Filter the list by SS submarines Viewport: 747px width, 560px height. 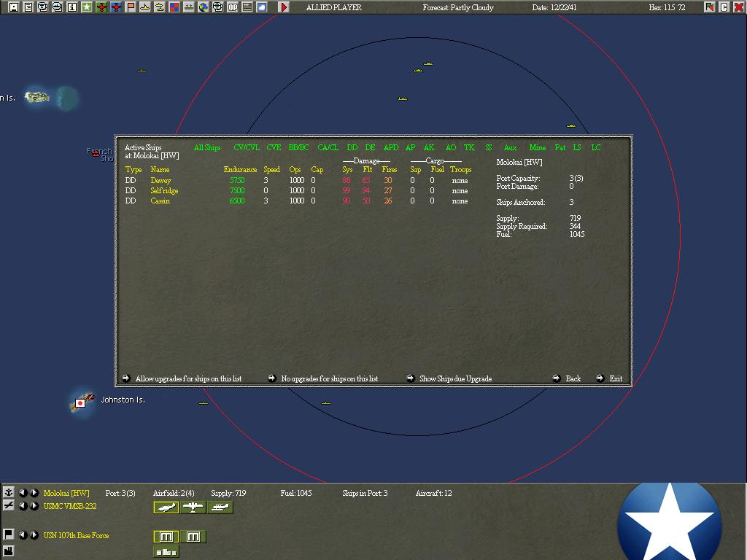point(488,147)
